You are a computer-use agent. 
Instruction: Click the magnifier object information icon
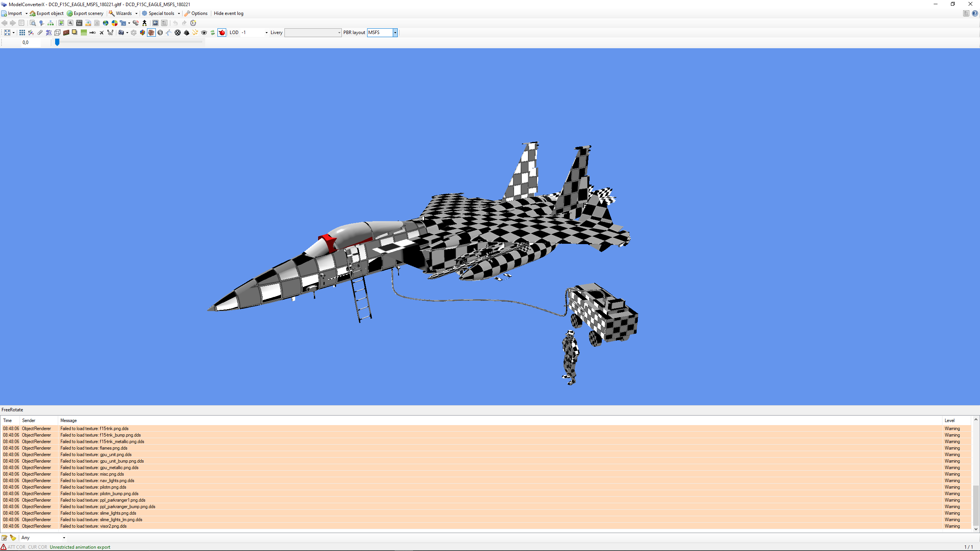coord(33,23)
